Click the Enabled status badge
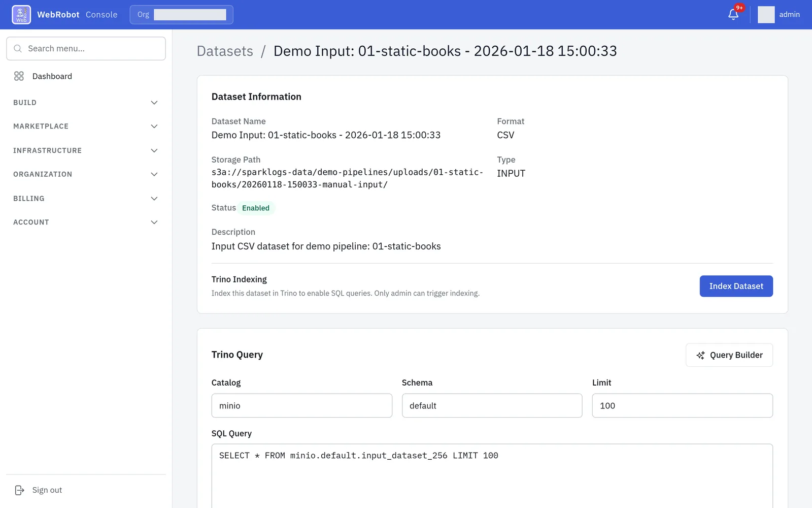Viewport: 812px width, 508px height. coord(256,208)
